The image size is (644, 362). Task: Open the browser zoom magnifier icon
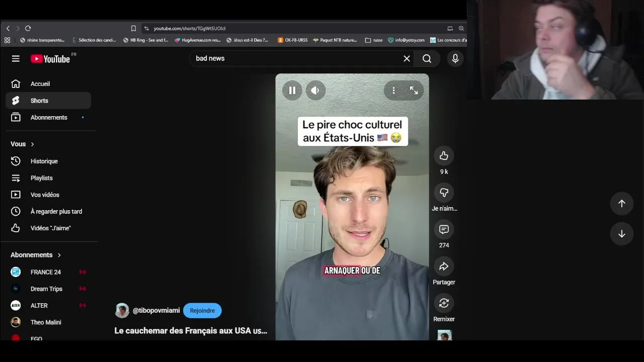click(x=461, y=29)
